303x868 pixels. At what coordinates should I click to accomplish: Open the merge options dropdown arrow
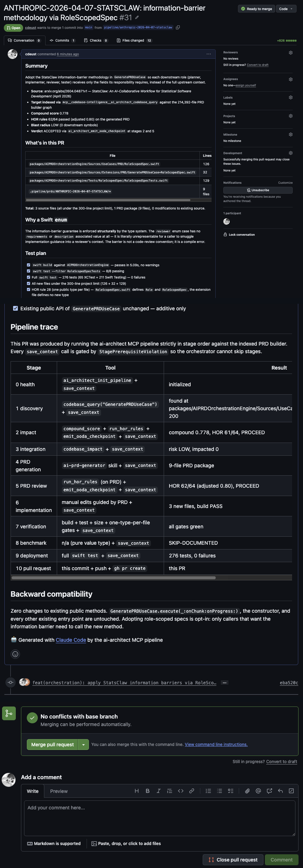[83, 745]
